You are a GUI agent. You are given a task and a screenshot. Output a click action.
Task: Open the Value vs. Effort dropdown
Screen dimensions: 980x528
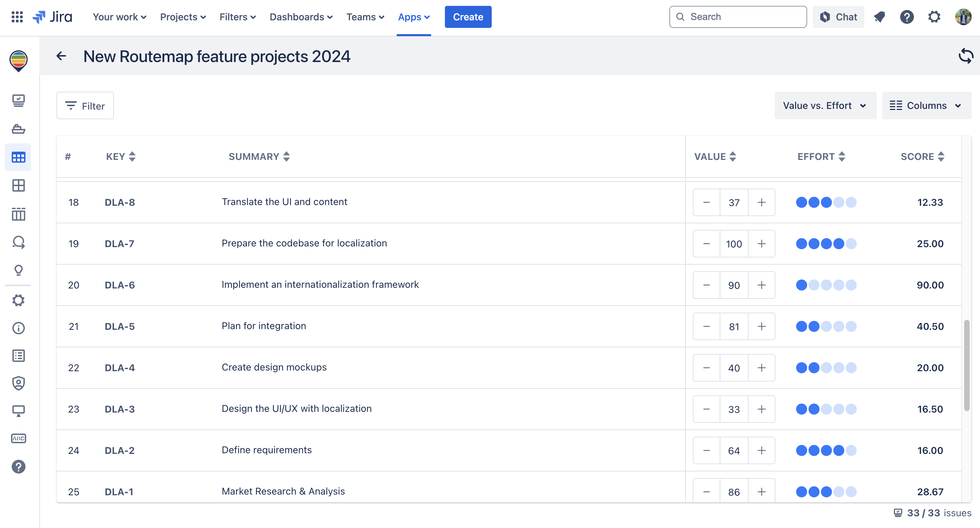pyautogui.click(x=825, y=105)
